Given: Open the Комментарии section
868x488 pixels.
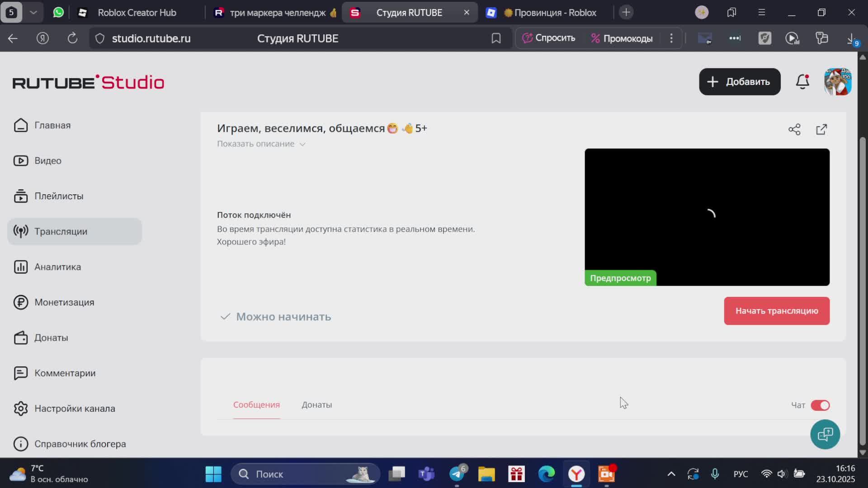Looking at the screenshot, I should [65, 373].
